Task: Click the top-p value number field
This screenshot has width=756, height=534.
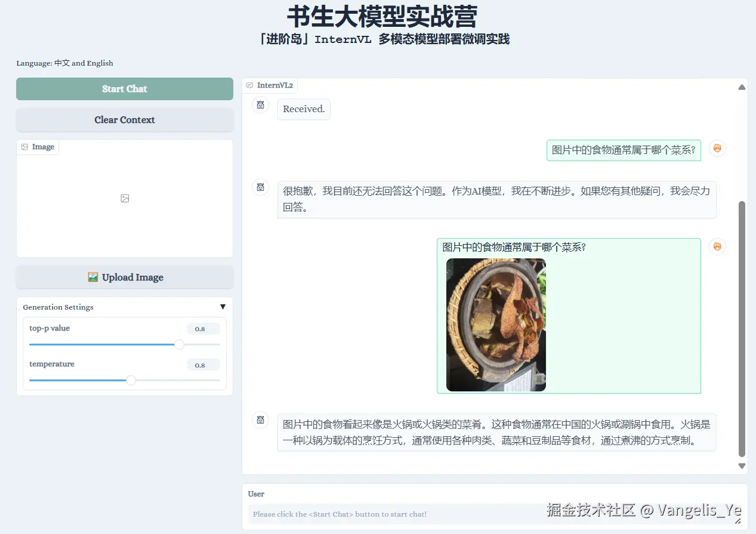Action: click(x=203, y=329)
